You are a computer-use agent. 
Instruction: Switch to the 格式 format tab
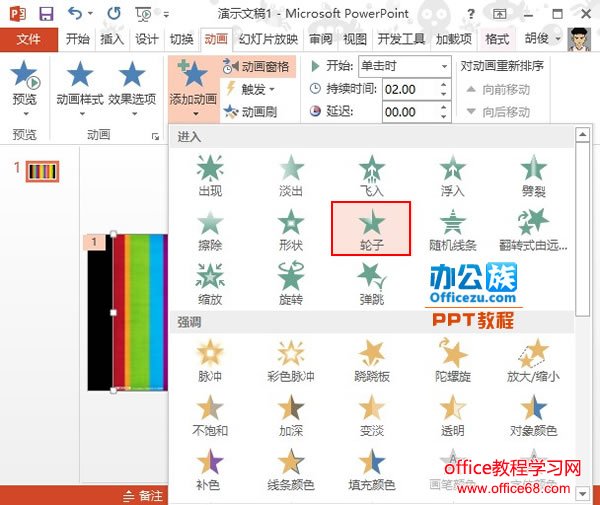click(497, 39)
